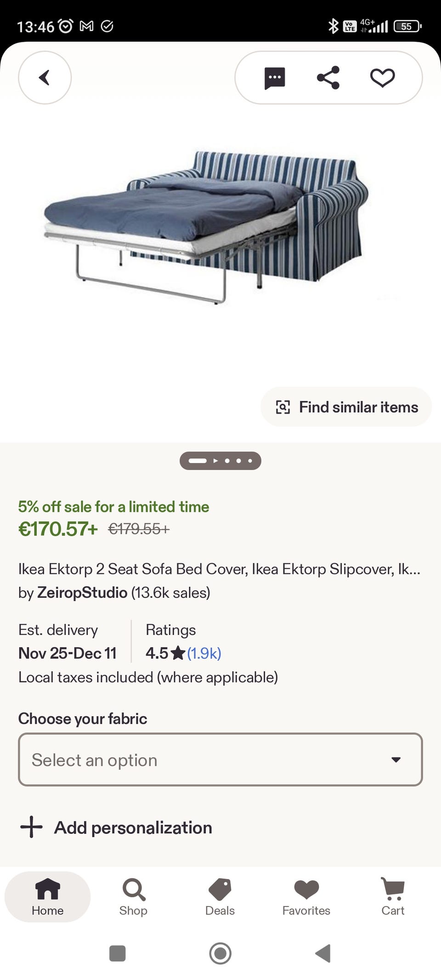Viewport: 441px width, 980px height.
Task: Favorite this item with the heart icon
Action: pyautogui.click(x=382, y=78)
